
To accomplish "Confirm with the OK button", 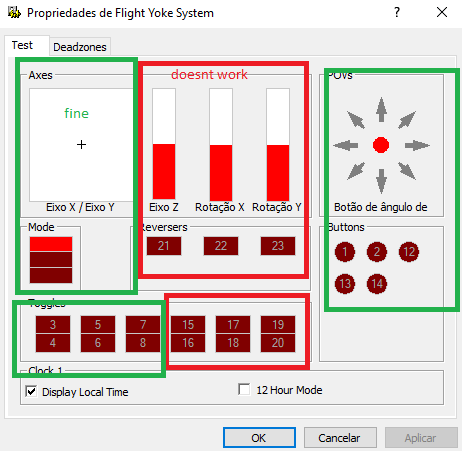I will [259, 438].
